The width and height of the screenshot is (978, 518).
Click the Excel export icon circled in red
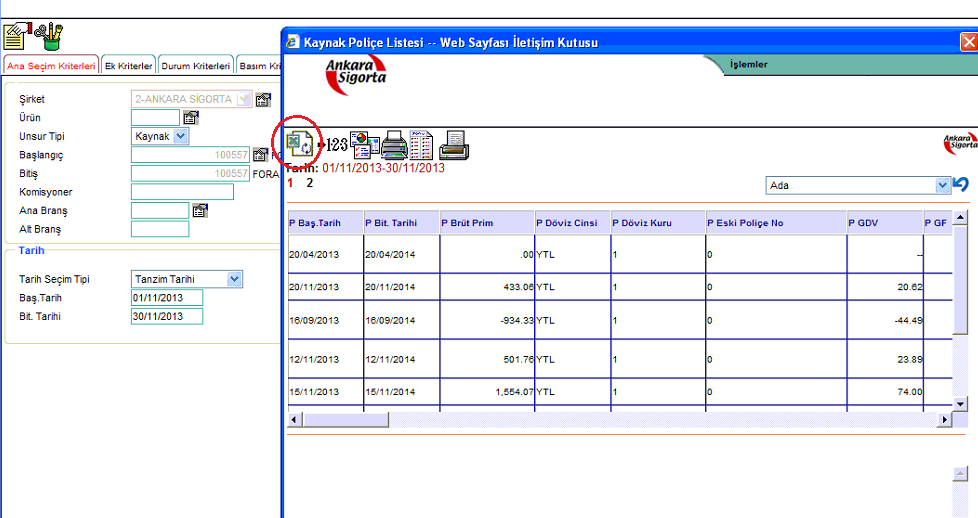(300, 144)
